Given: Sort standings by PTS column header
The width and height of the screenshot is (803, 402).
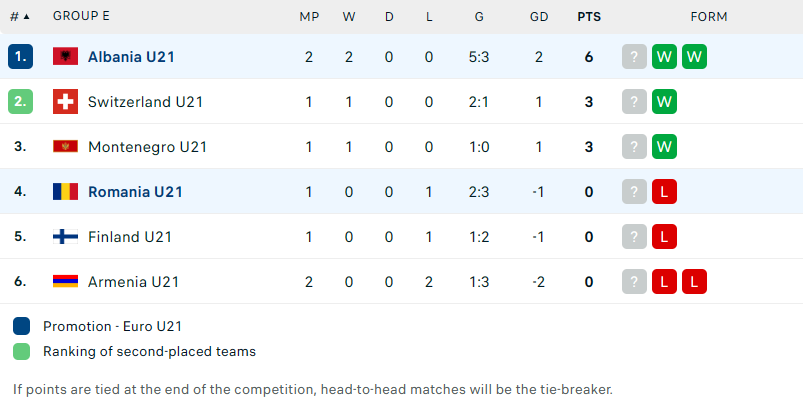Looking at the screenshot, I should click(589, 16).
